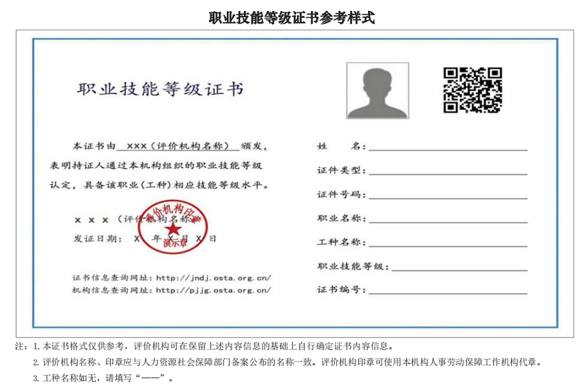This screenshot has width=588, height=391.
Task: Click the 工种名称 blank line
Action: pos(448,243)
